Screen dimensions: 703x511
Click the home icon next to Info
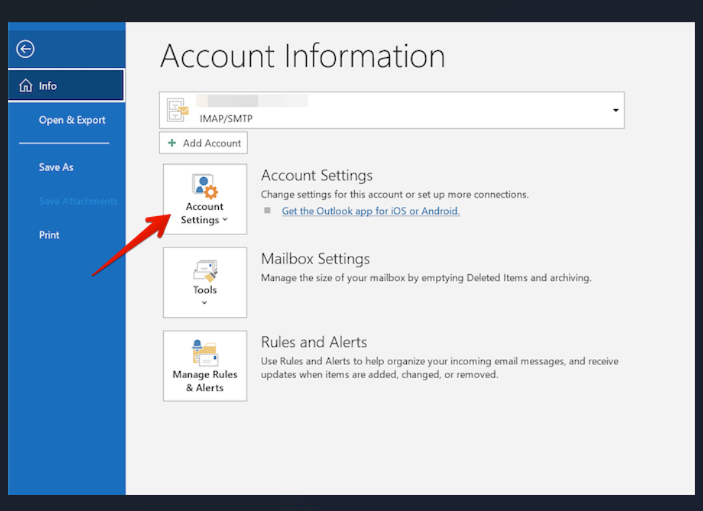pos(26,85)
